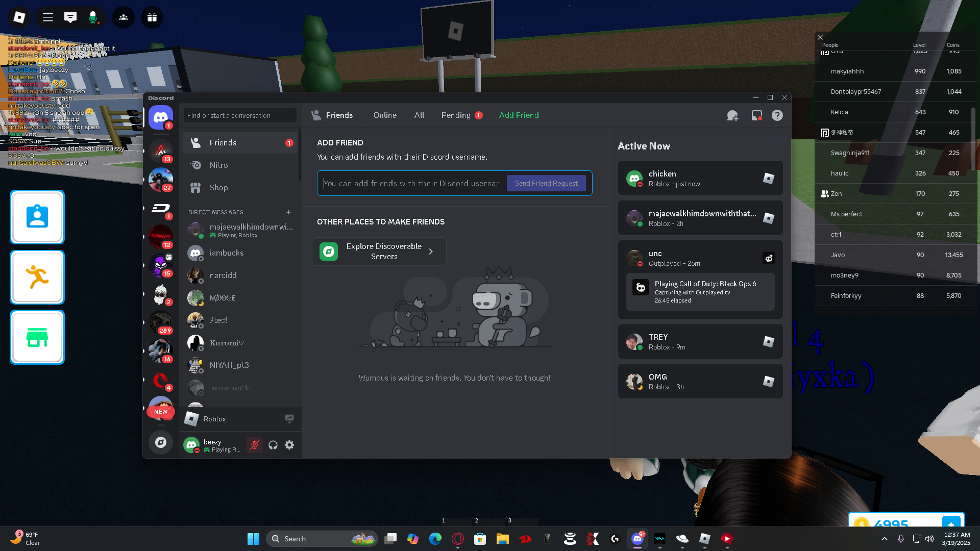Open unc's Call of Duty activity details
Screen dimensions: 980x551
click(x=700, y=292)
